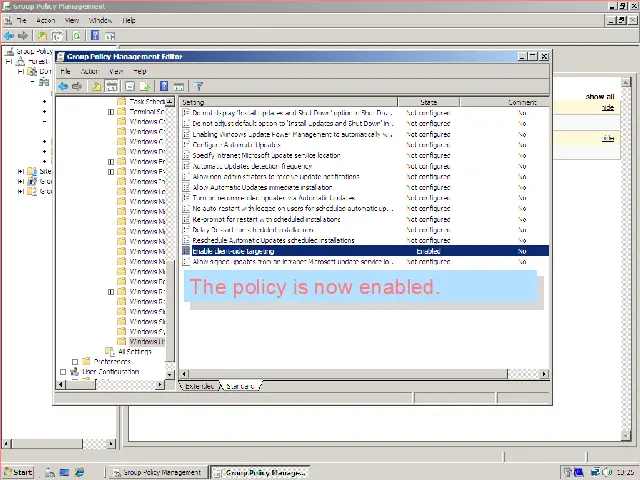This screenshot has height=480, width=640.
Task: Open Window menu in Group Policy Management
Action: click(100, 20)
